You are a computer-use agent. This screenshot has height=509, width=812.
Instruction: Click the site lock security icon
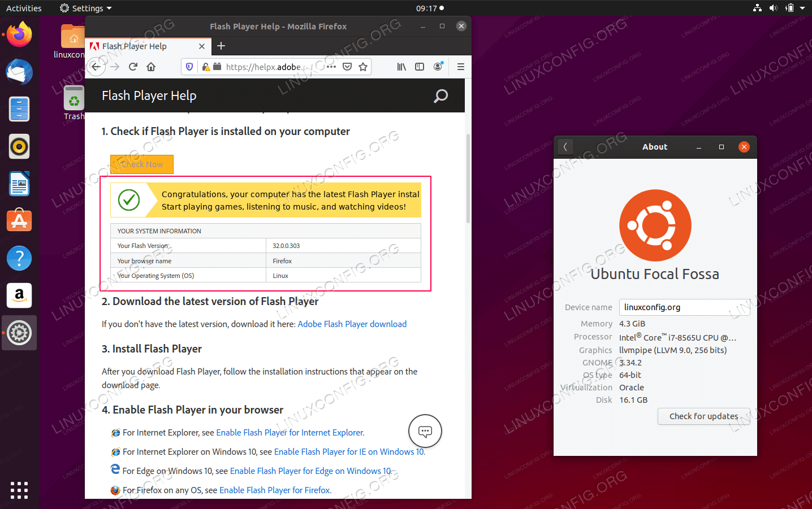206,67
